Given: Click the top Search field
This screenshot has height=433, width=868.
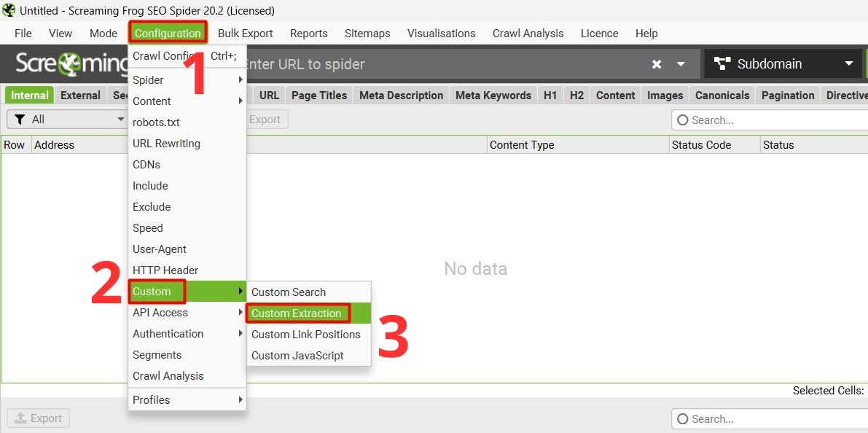Looking at the screenshot, I should click(770, 120).
